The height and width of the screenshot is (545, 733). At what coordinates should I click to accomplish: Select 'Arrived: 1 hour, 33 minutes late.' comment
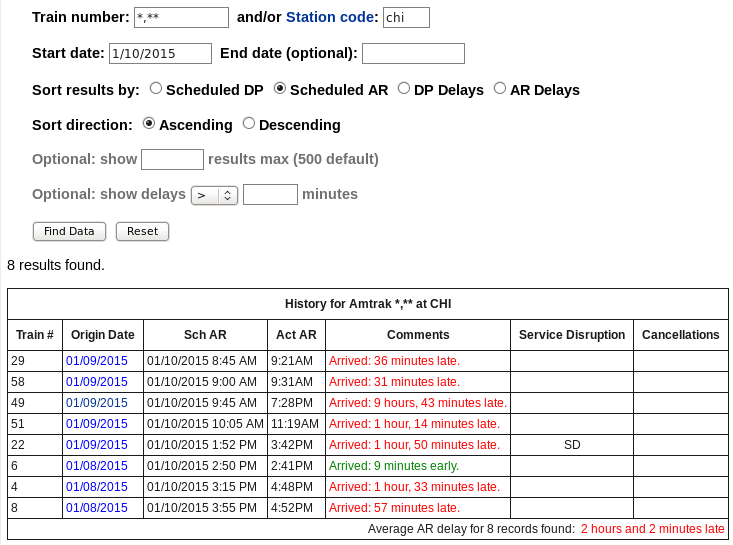click(x=415, y=487)
